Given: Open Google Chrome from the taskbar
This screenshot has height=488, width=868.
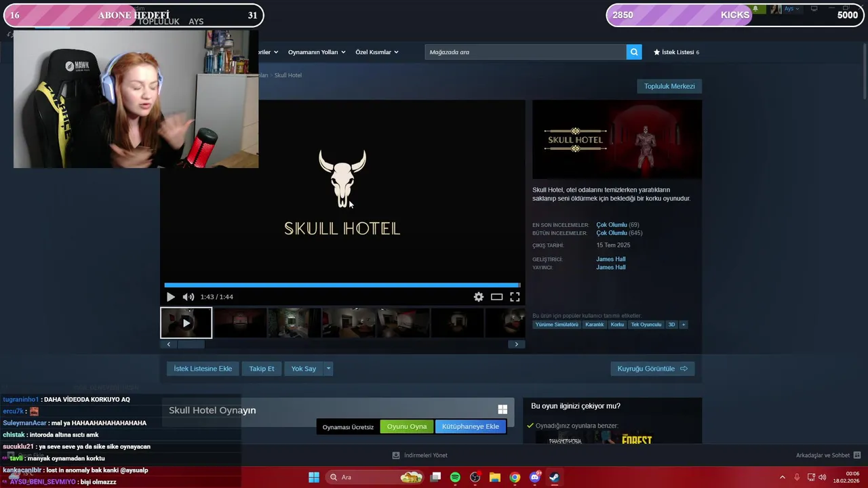Looking at the screenshot, I should (515, 477).
